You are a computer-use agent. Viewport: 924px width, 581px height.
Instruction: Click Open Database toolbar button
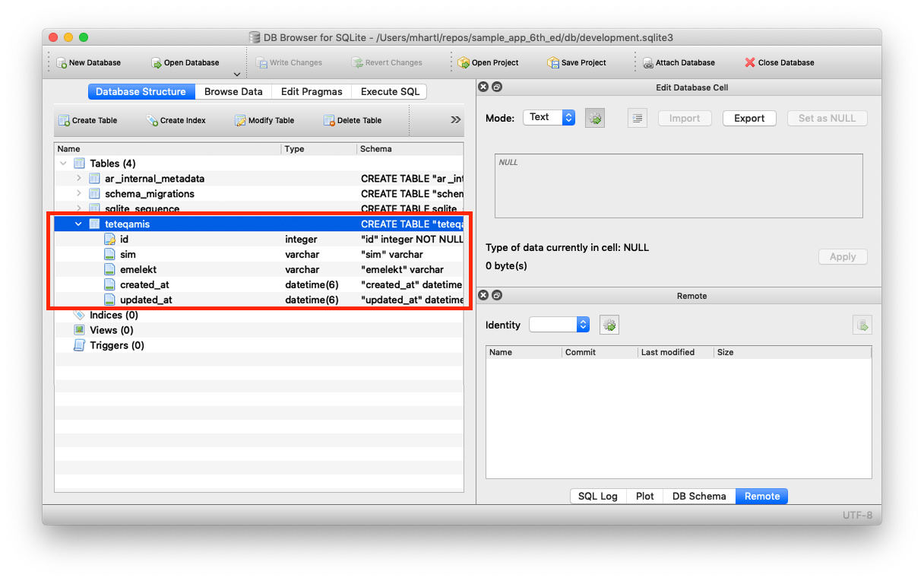pyautogui.click(x=185, y=62)
